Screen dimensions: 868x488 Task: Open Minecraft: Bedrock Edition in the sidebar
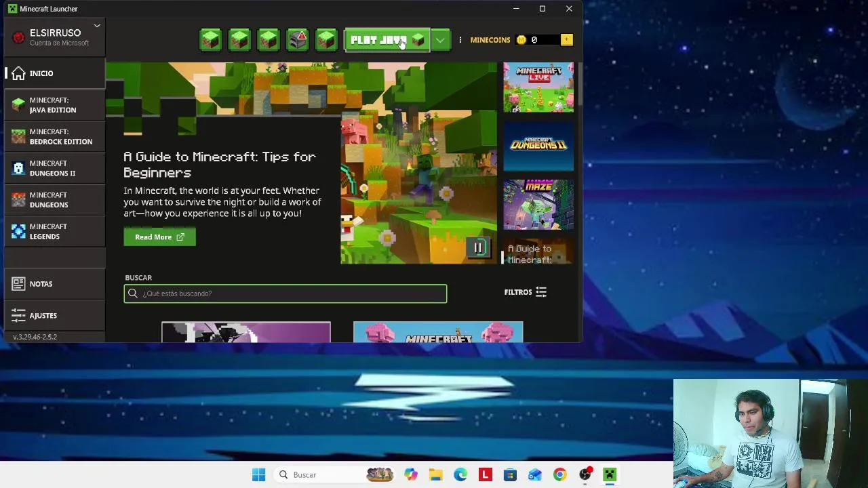55,136
